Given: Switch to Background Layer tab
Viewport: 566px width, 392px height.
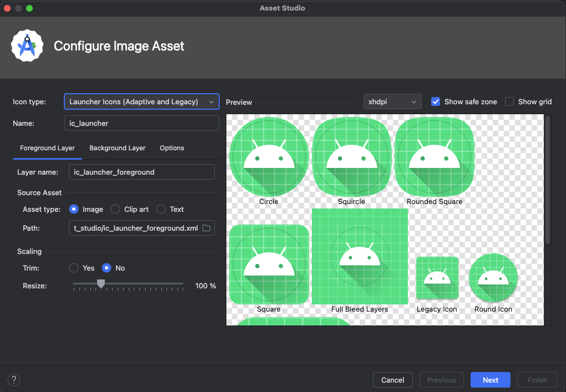Looking at the screenshot, I should click(117, 148).
